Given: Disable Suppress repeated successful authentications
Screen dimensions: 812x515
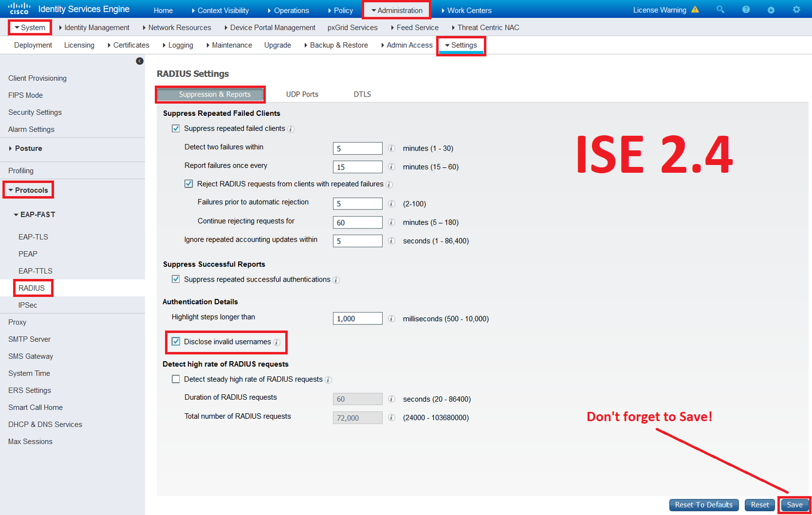Looking at the screenshot, I should 175,279.
